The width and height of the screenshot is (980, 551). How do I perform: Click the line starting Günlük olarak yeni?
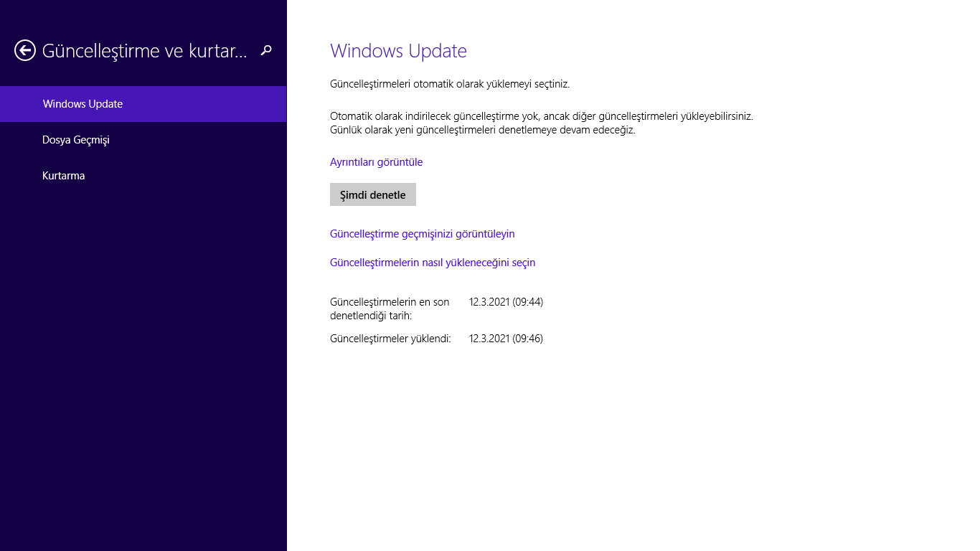[x=483, y=131]
